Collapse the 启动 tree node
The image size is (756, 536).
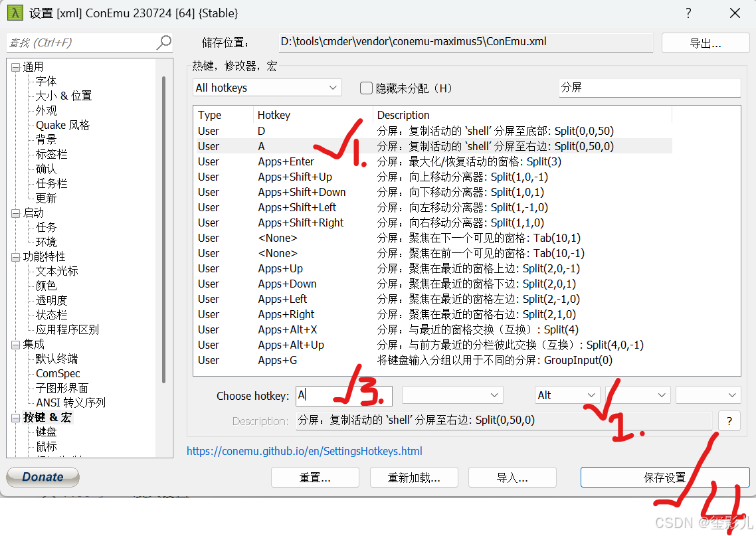[x=15, y=213]
